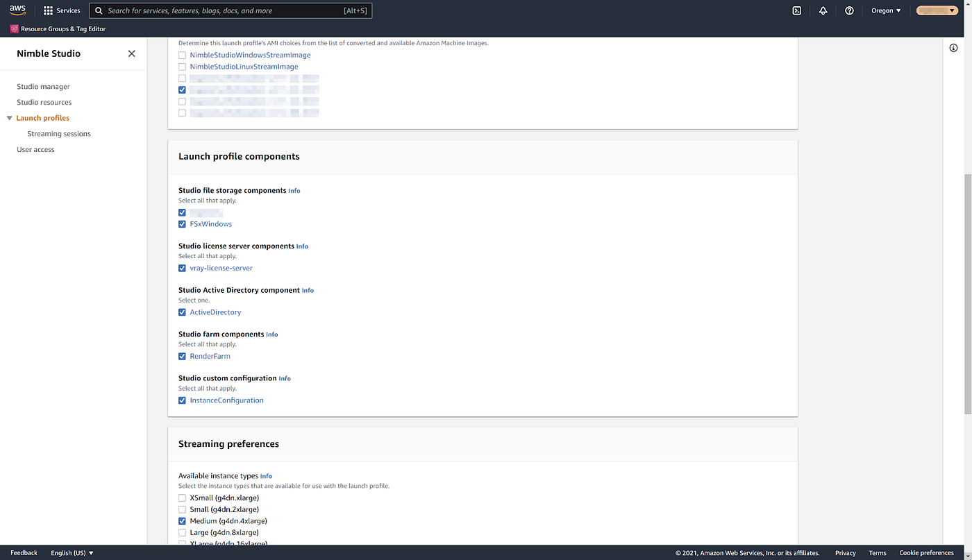Open the AWS home logo

[17, 10]
